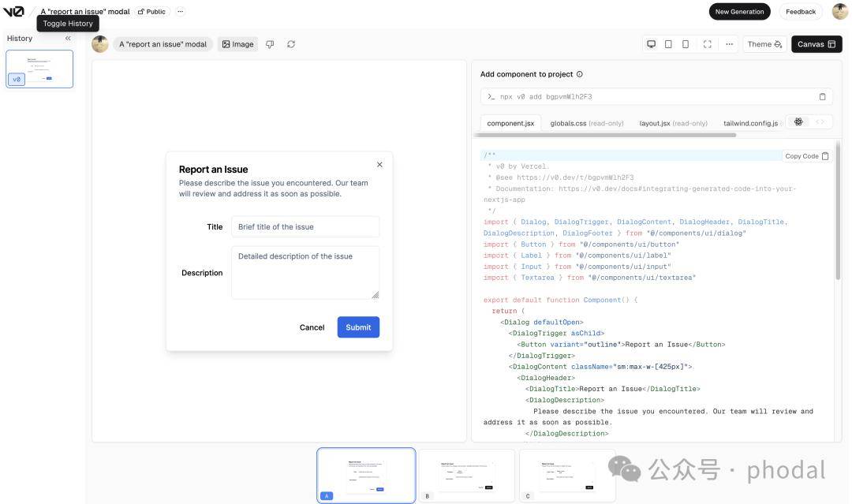Switch preview to mobile viewport

[686, 44]
